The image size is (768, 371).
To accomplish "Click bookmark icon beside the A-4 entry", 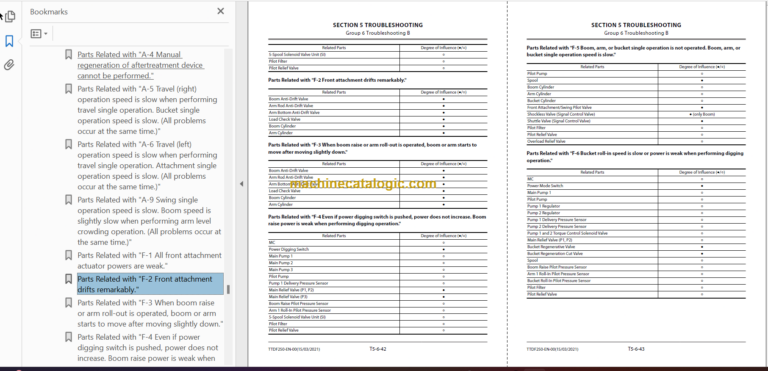I will pyautogui.click(x=69, y=54).
